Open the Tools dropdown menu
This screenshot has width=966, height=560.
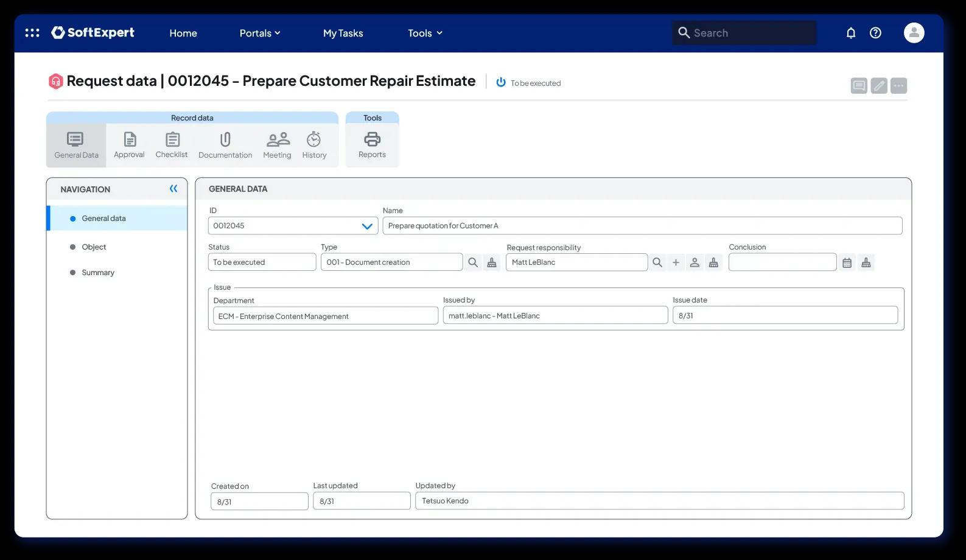425,33
